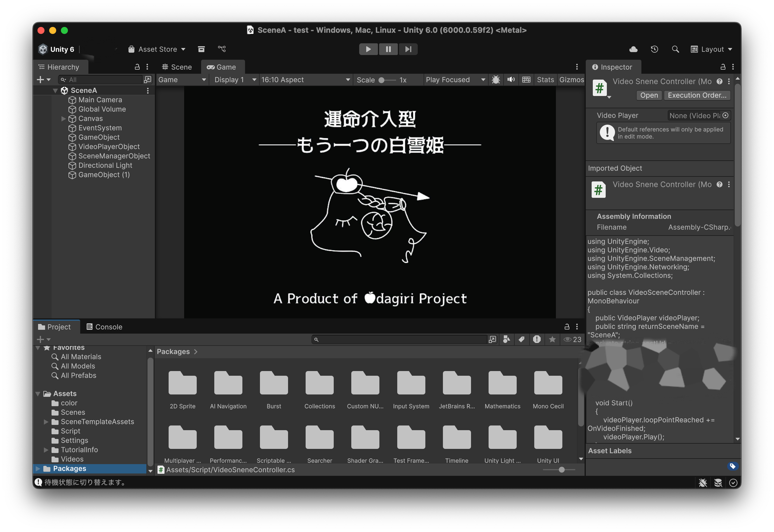Mute audio in Game view

point(511,80)
